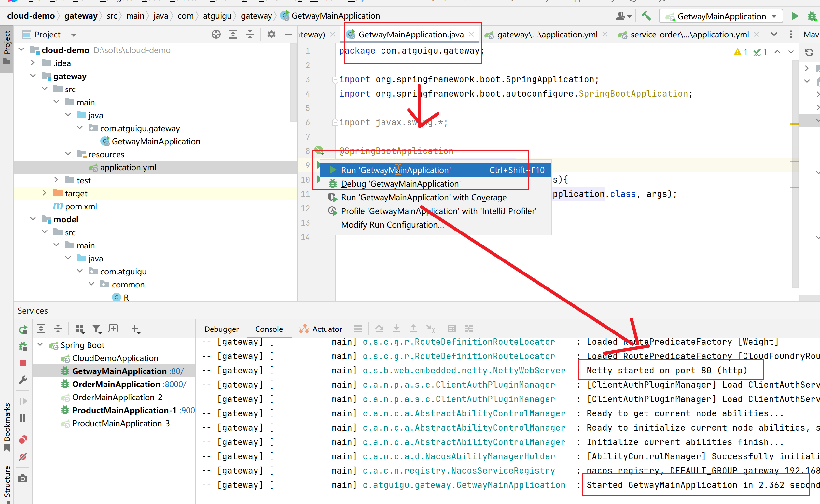Run the GetwayMainApplication configuration with play icon
Screen dimensions: 820x504
pyautogui.click(x=795, y=16)
